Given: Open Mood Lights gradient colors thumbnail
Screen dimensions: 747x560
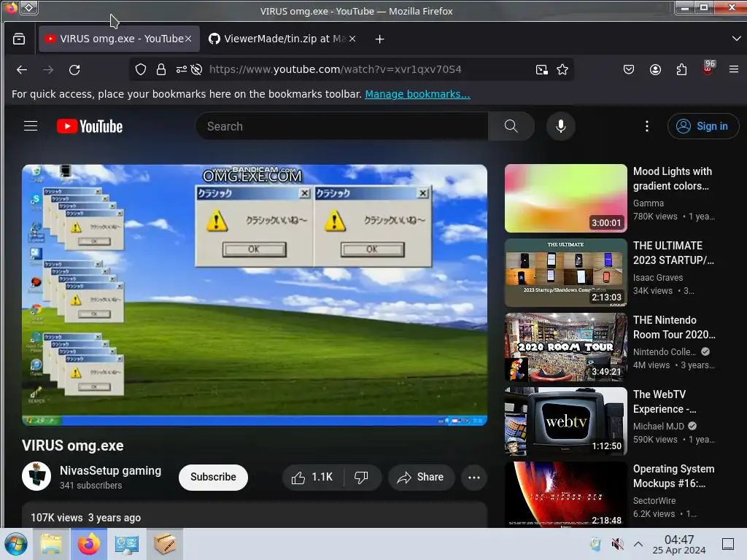Looking at the screenshot, I should pos(565,198).
